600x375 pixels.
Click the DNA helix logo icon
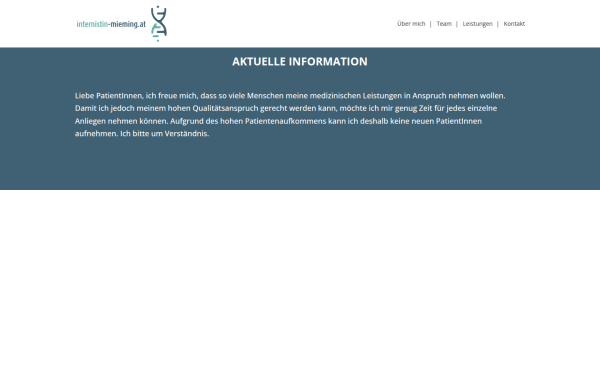click(159, 24)
